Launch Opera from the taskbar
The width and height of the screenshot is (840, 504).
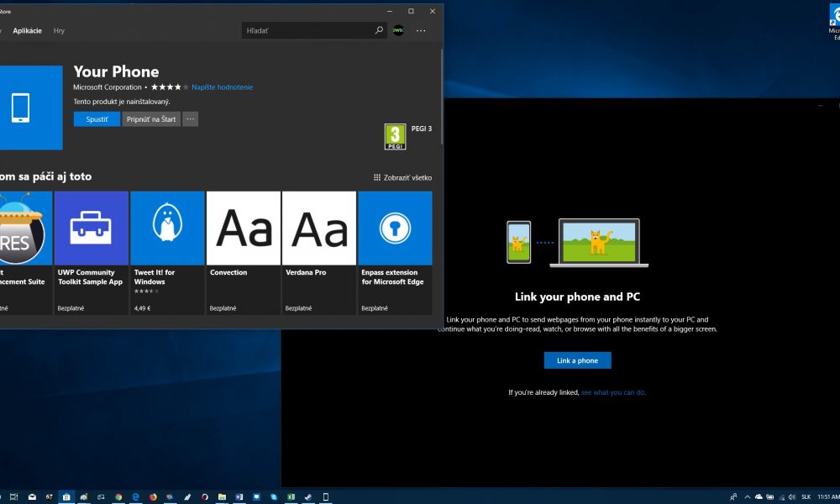205,496
